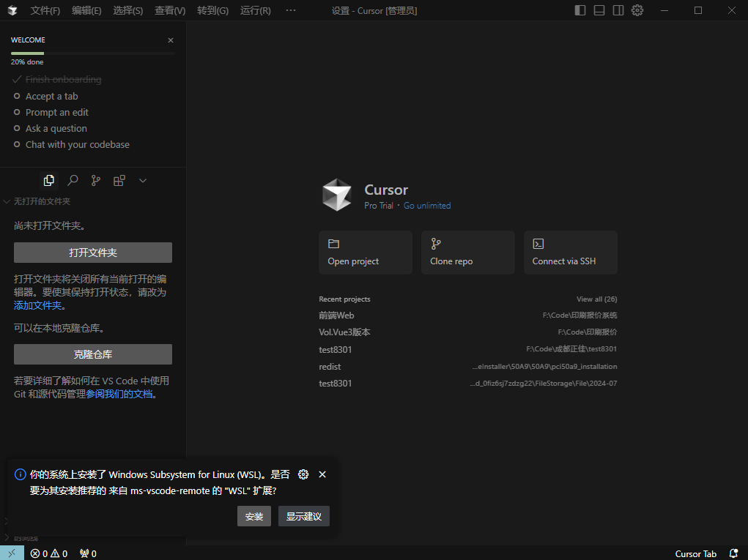Click the warnings count in status bar
The image size is (748, 560).
59,554
